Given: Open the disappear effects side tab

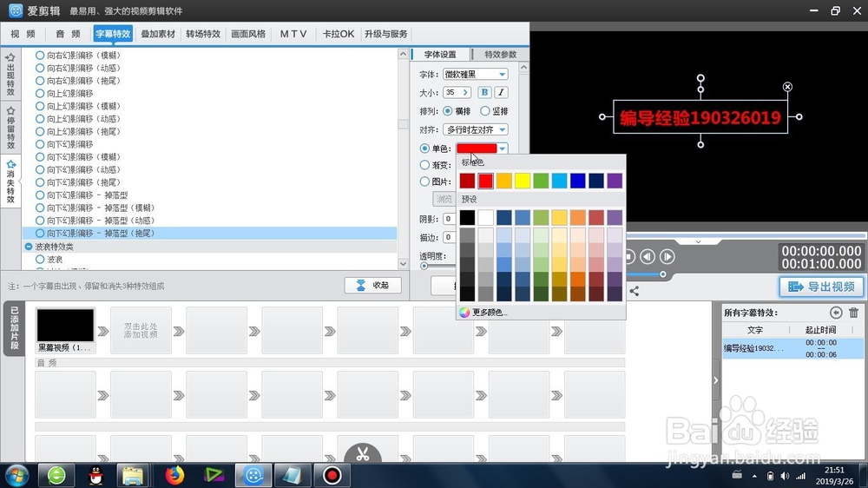Looking at the screenshot, I should point(10,181).
